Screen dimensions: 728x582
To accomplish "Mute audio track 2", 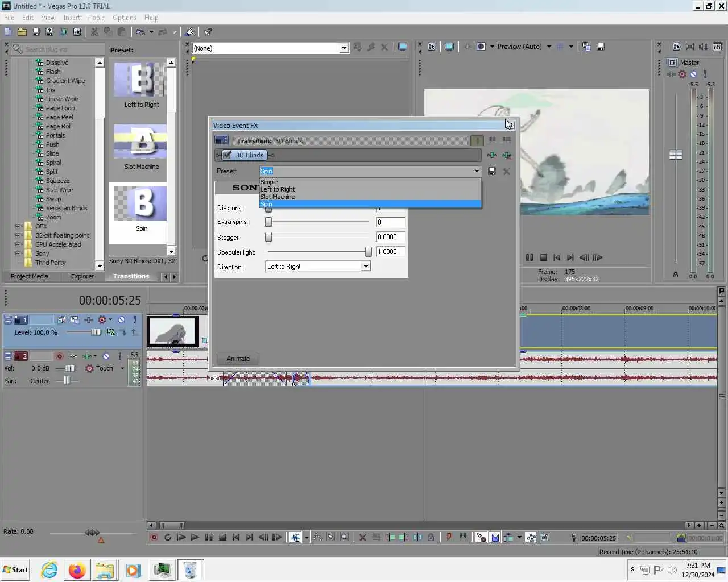I will [106, 356].
